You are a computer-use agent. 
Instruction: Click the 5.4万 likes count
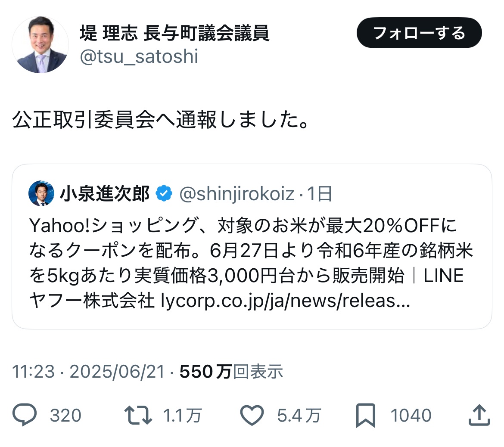(299, 416)
